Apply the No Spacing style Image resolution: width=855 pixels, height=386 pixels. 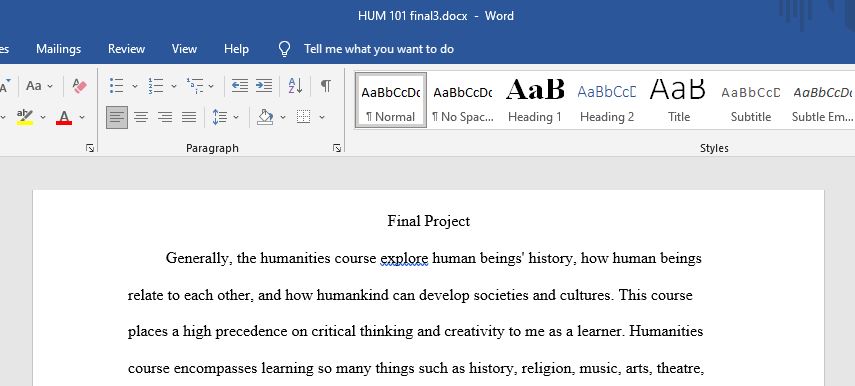click(462, 101)
